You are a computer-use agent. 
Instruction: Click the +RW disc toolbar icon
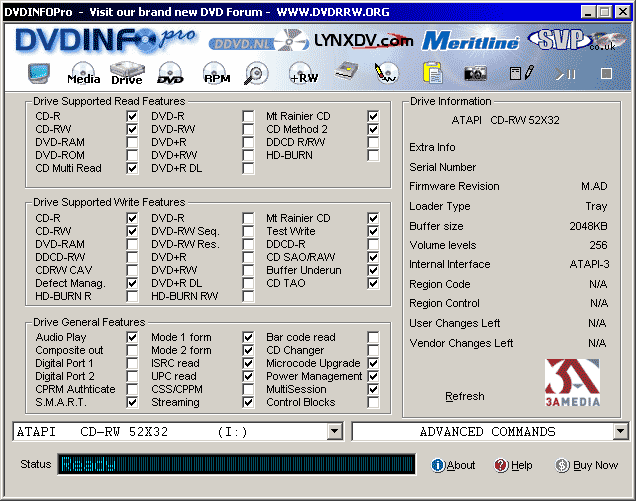(x=302, y=74)
